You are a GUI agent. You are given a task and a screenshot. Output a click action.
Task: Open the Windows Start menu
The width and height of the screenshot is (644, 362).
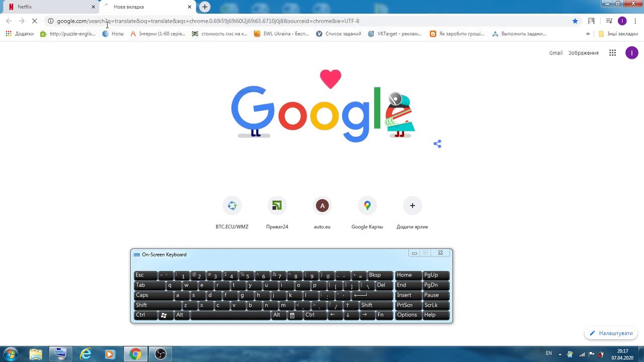(x=11, y=354)
